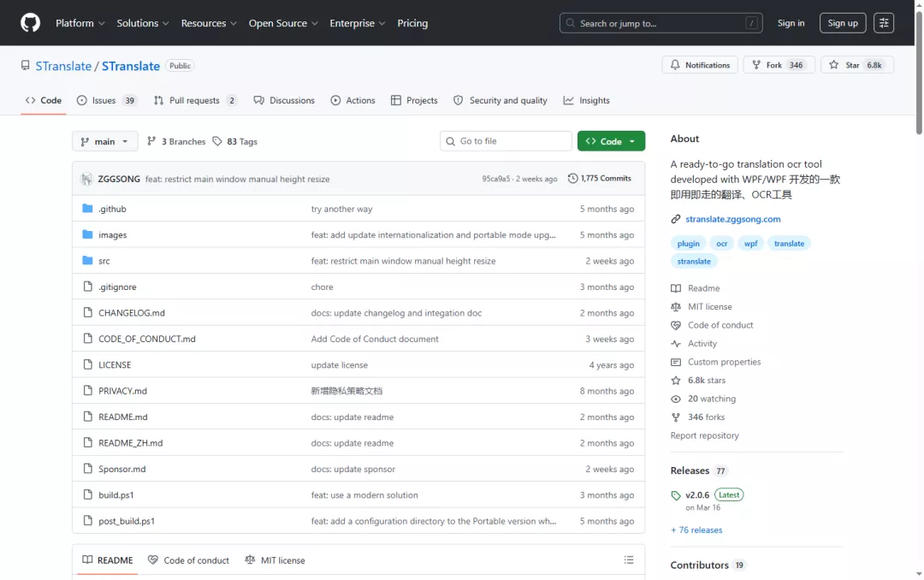View 1,775 Commits history
924x580 pixels.
(x=599, y=178)
